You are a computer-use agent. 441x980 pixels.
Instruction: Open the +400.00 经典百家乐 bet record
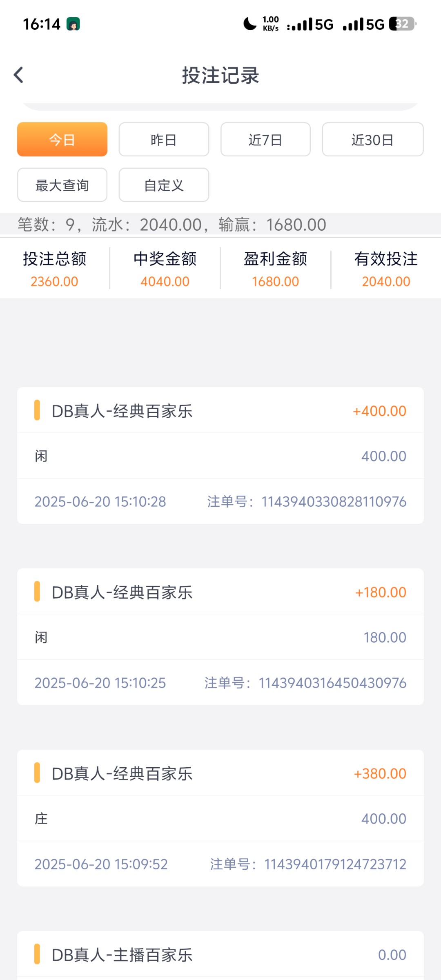click(x=220, y=411)
